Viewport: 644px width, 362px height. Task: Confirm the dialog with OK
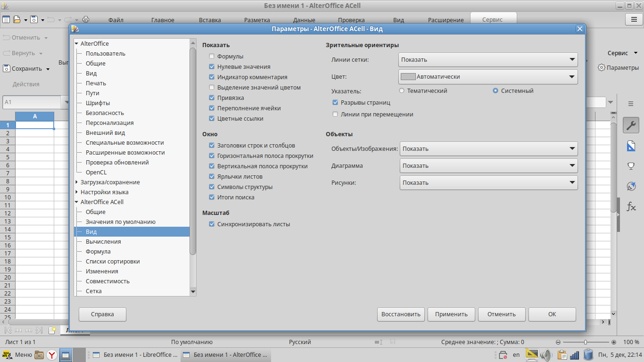click(552, 314)
